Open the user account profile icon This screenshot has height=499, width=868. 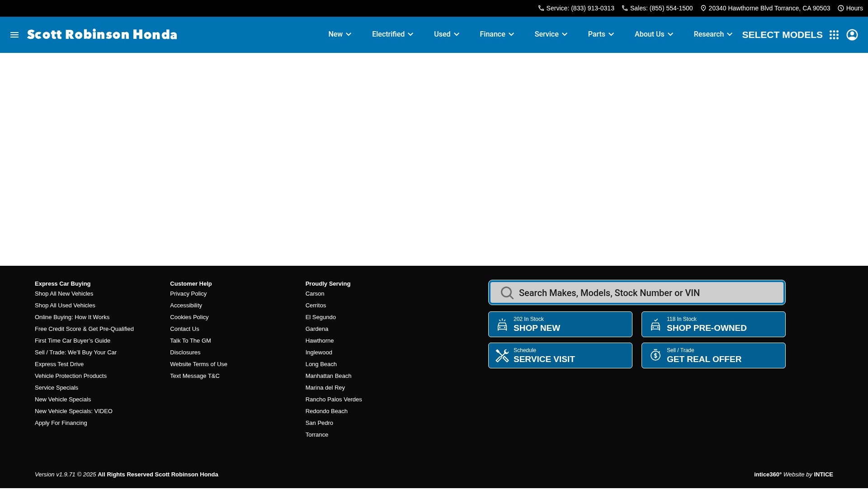click(x=852, y=35)
